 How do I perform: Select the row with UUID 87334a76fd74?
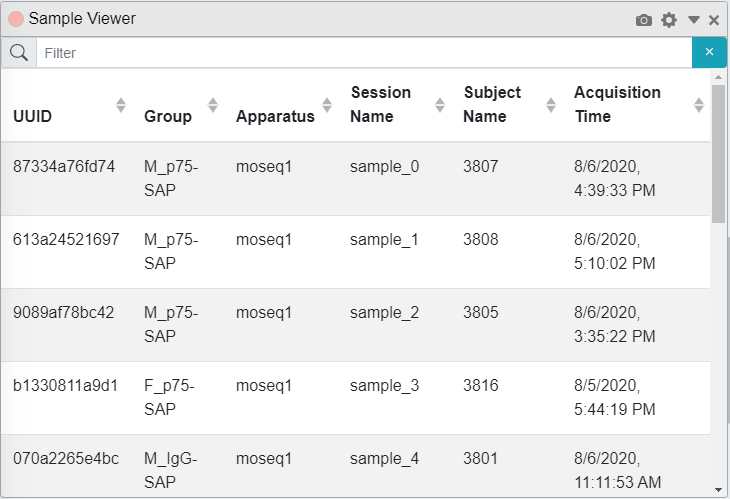pos(356,179)
